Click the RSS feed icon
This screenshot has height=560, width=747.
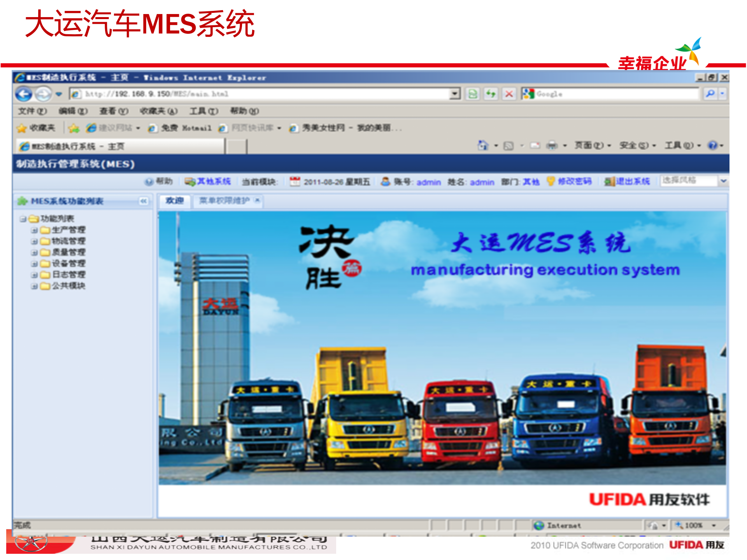(x=509, y=145)
